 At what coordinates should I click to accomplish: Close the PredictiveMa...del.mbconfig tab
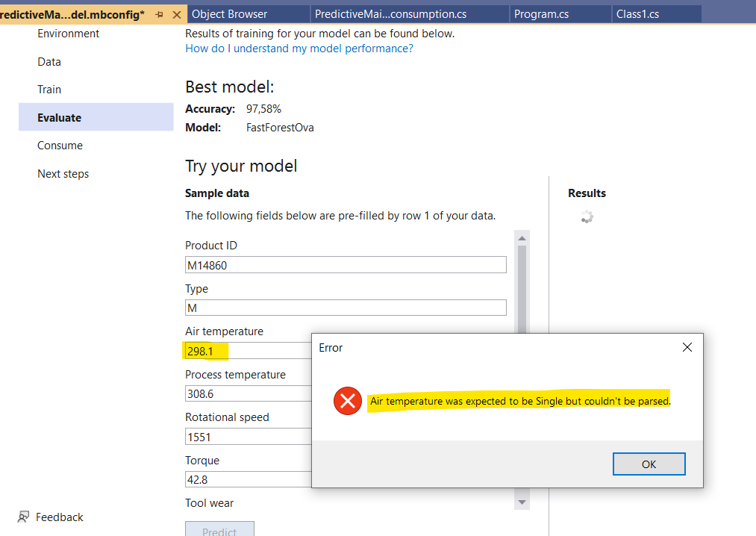(177, 13)
